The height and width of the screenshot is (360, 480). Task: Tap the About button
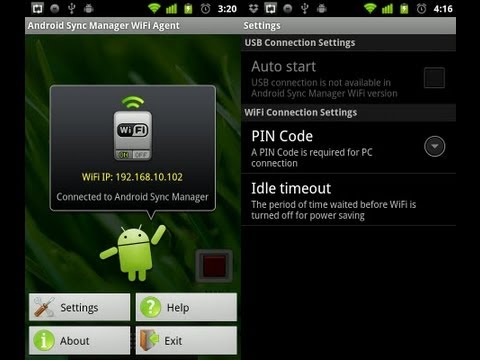79,340
